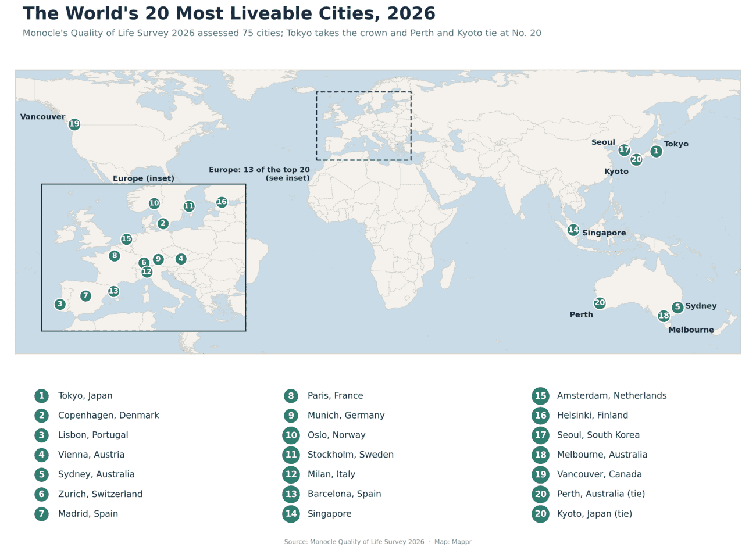The image size is (756, 554).
Task: Click map marker 20 beside the Kyoto label
Action: pyautogui.click(x=636, y=159)
